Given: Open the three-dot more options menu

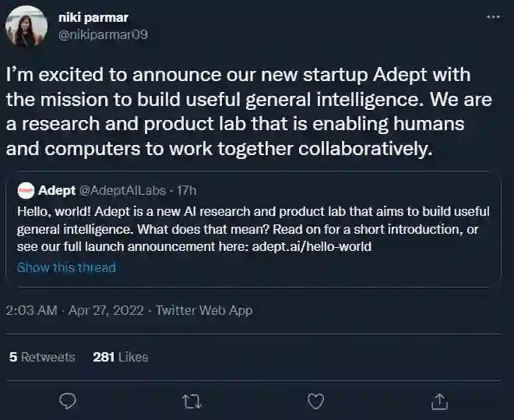Looking at the screenshot, I should tap(493, 16).
